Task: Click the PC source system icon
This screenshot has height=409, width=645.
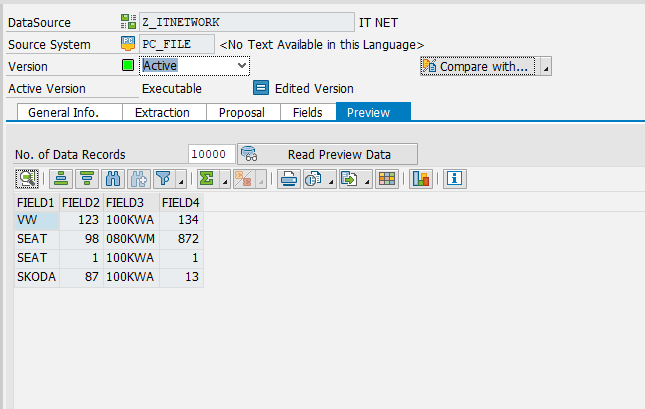Action: click(128, 43)
